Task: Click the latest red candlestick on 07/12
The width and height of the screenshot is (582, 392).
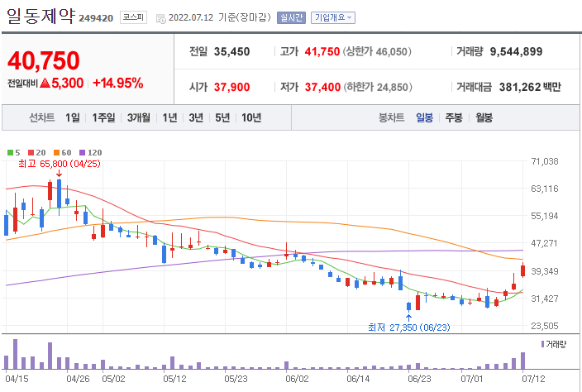Action: pyautogui.click(x=522, y=270)
